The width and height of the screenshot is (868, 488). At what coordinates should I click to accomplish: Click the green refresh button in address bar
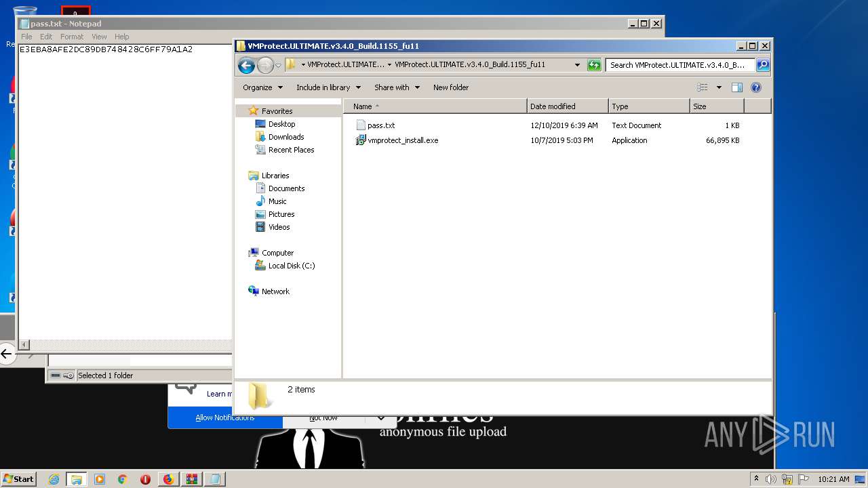pos(594,65)
